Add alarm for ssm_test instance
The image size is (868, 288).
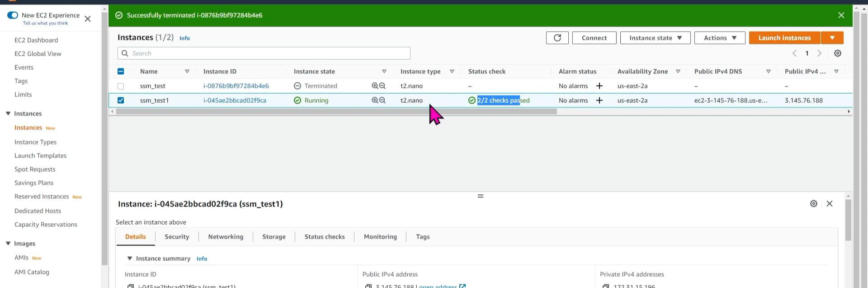coord(599,86)
